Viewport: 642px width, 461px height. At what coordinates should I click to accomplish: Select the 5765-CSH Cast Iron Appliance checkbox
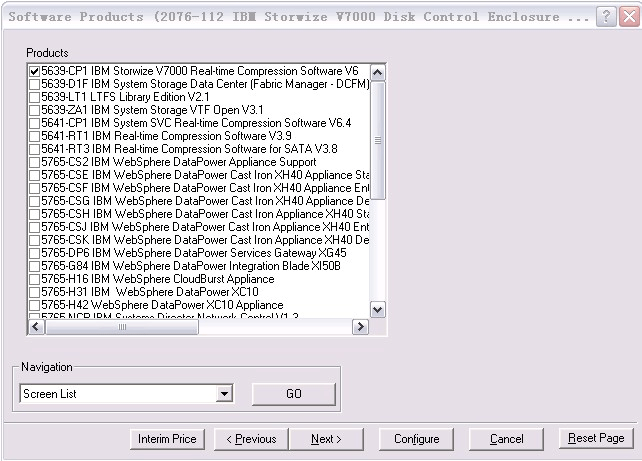pos(34,215)
